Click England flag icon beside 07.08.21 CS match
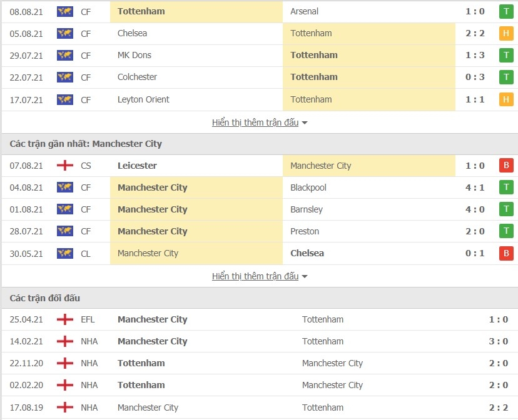 [65, 165]
